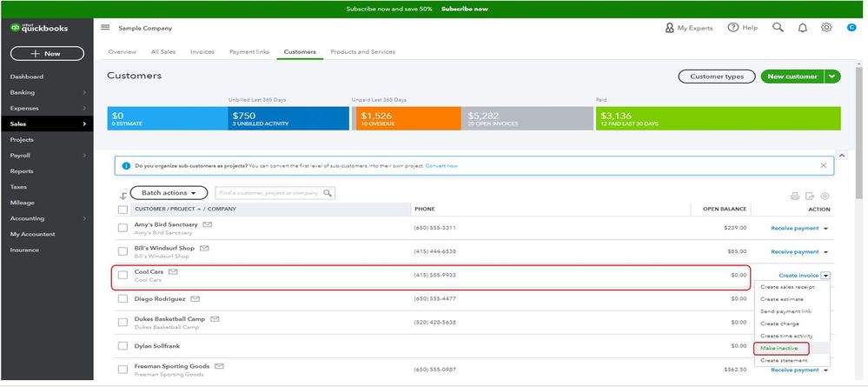Open the Help icon

click(x=733, y=27)
